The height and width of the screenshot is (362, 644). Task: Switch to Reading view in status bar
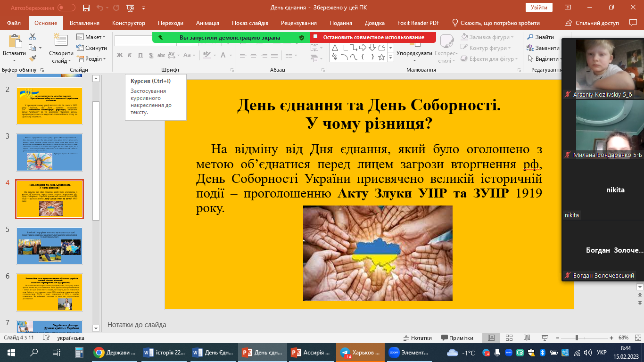pos(526,338)
